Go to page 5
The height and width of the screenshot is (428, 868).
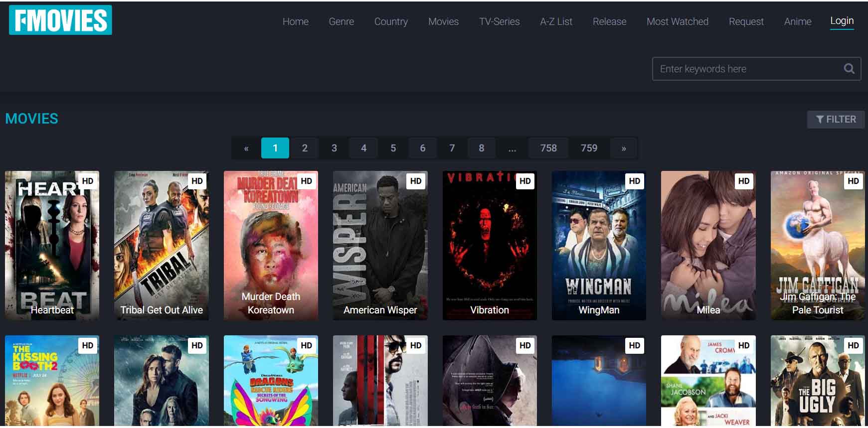[393, 148]
